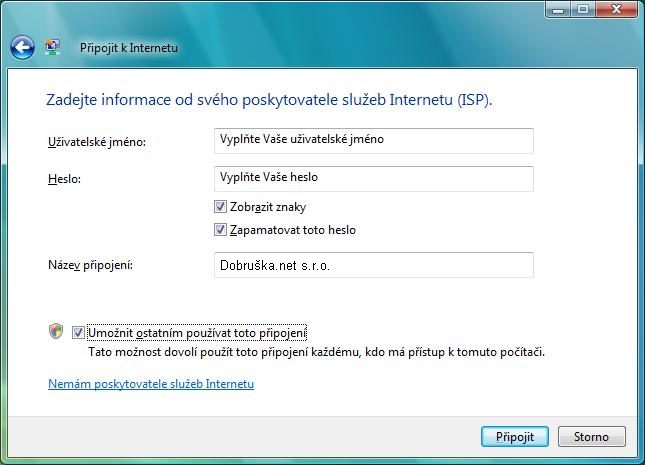
Task: Minimize the connection wizard window
Action: pyautogui.click(x=558, y=9)
